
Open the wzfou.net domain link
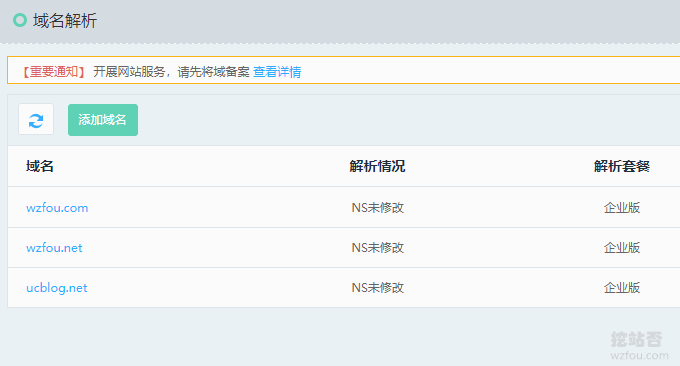54,248
